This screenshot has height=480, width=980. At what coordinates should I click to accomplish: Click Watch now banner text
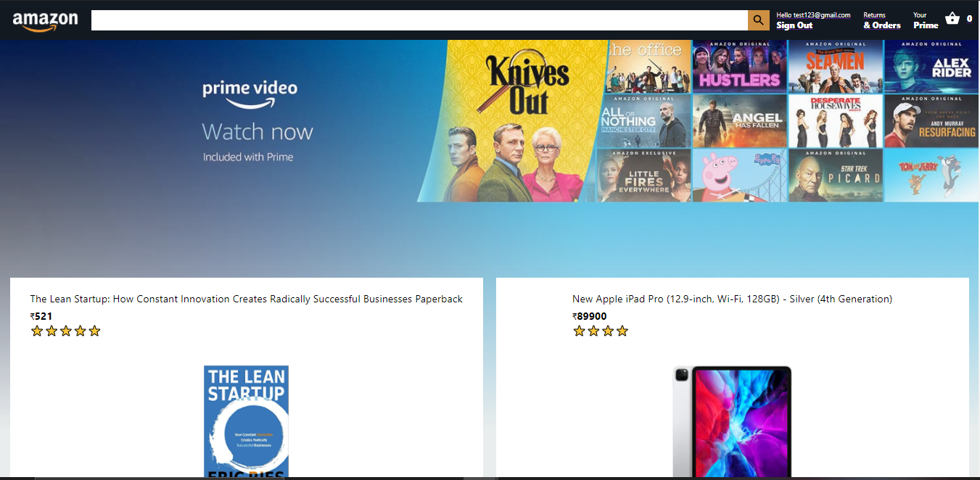[258, 132]
